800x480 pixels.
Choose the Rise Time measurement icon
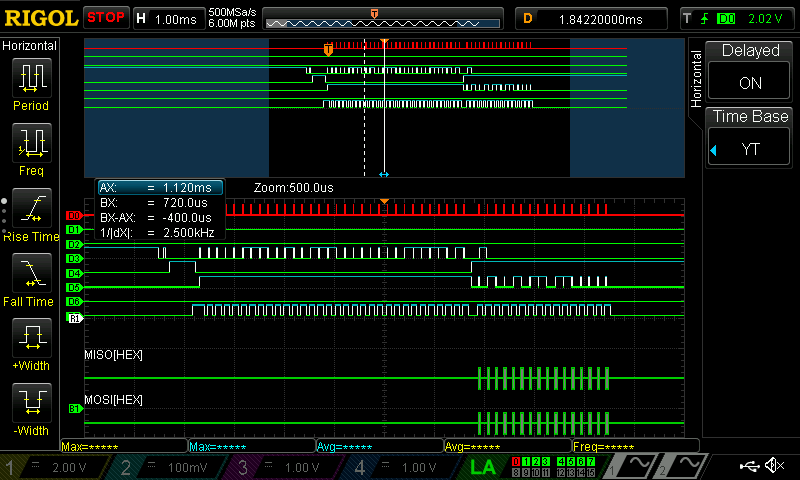click(x=32, y=208)
